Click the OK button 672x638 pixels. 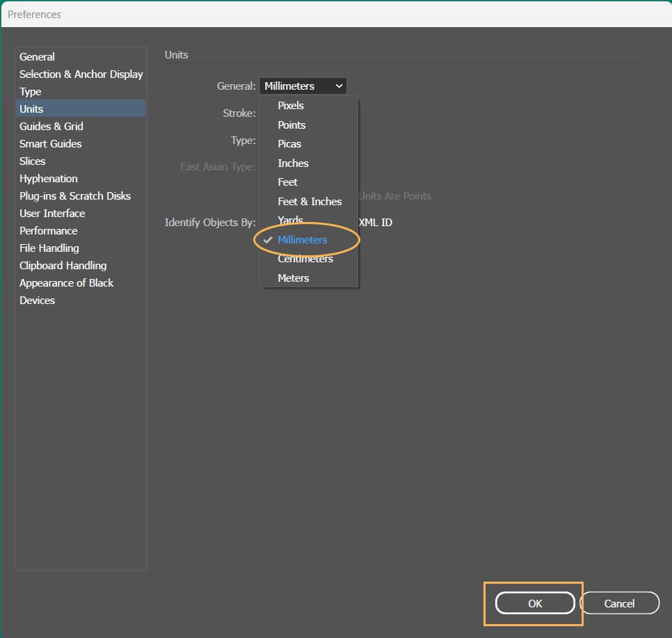(534, 603)
